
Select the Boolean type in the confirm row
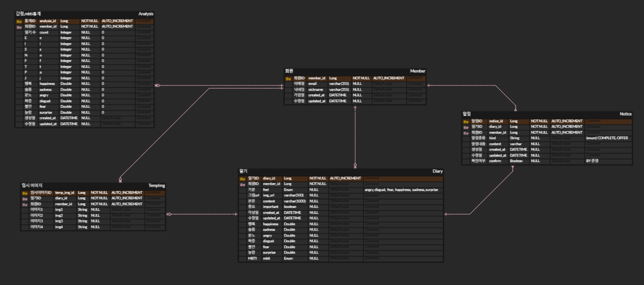[516, 161]
